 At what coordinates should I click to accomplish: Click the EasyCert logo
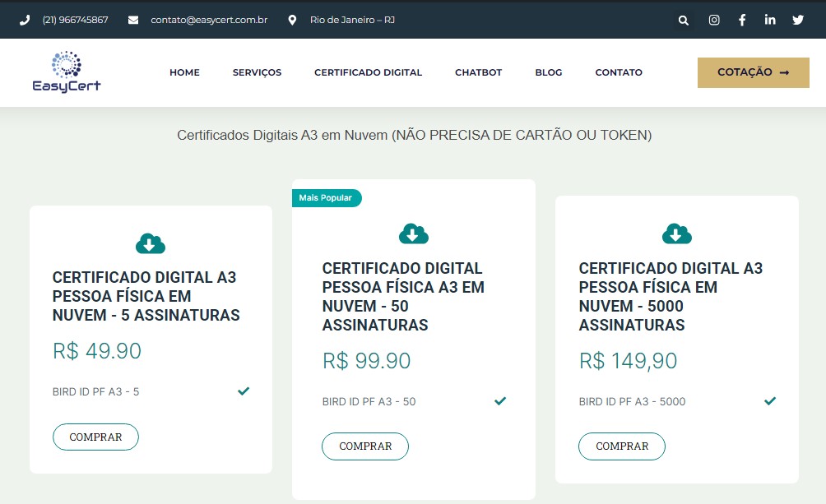[67, 72]
